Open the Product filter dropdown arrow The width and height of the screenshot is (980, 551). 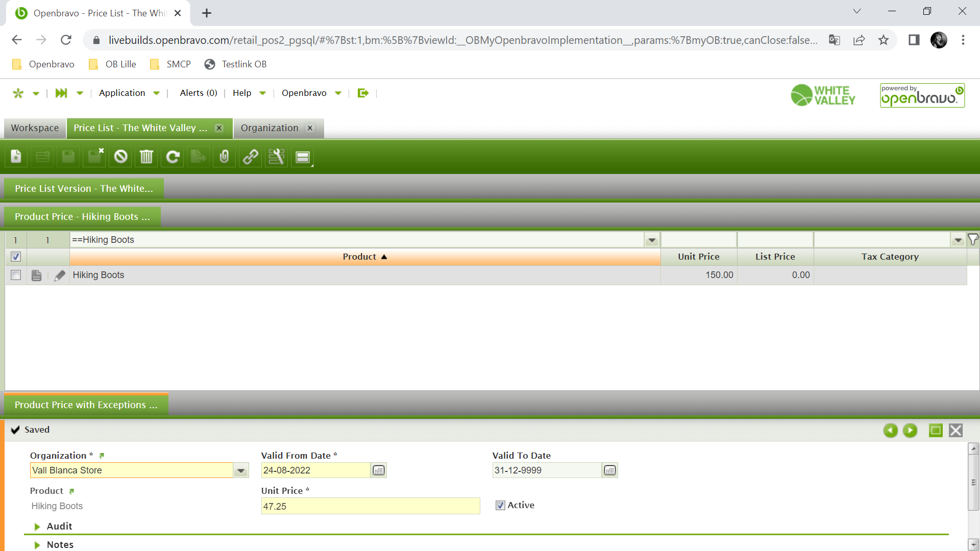[652, 240]
